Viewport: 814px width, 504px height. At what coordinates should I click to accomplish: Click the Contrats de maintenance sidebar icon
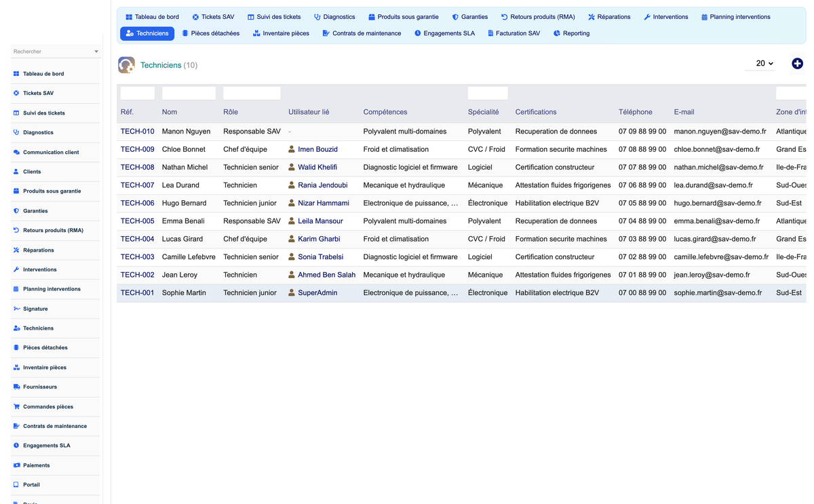(16, 426)
